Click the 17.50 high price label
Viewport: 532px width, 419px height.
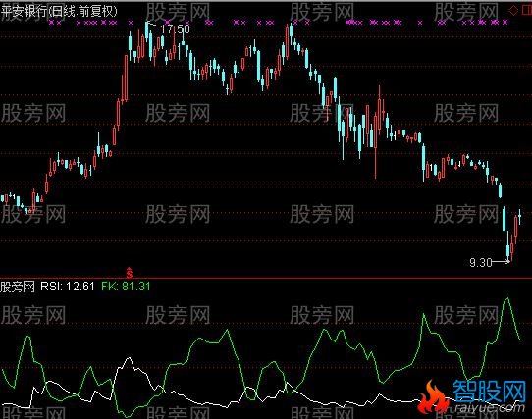click(x=175, y=29)
